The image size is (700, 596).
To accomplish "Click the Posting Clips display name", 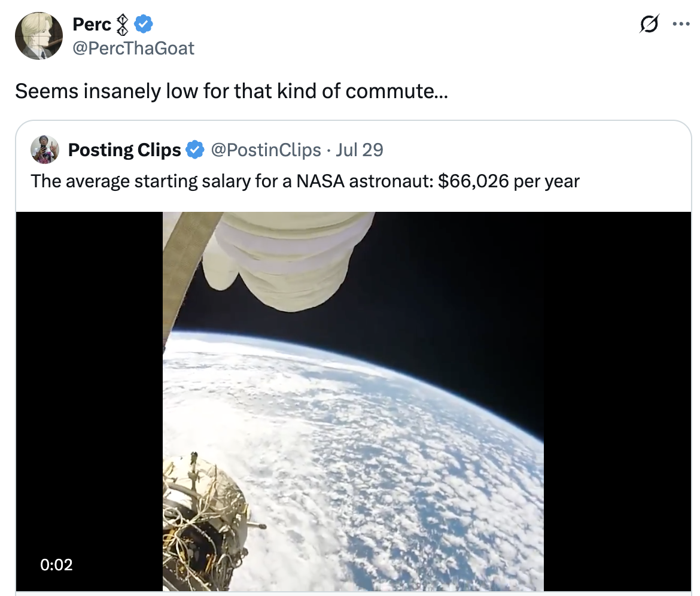I will (124, 150).
